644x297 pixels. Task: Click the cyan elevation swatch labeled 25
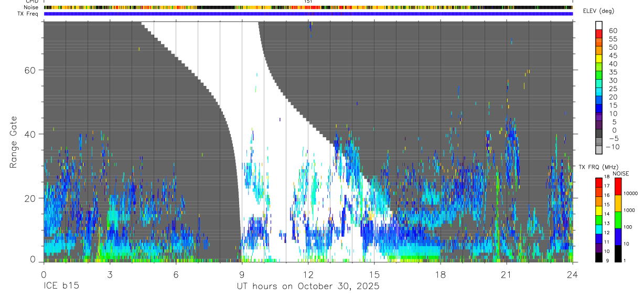[x=599, y=93]
